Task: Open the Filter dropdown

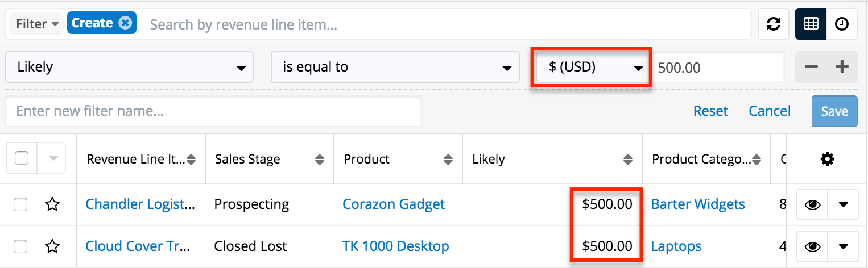Action: (37, 24)
